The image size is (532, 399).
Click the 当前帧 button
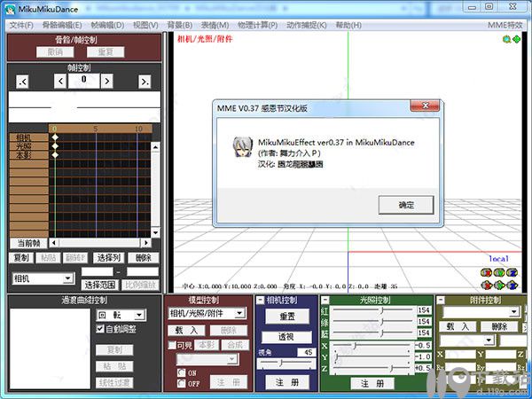[x=28, y=243]
